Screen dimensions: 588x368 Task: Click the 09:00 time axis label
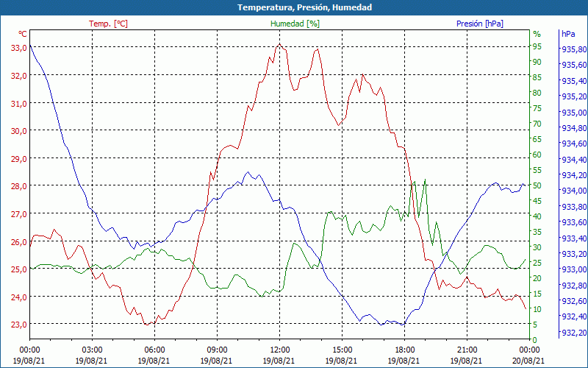[217, 350]
